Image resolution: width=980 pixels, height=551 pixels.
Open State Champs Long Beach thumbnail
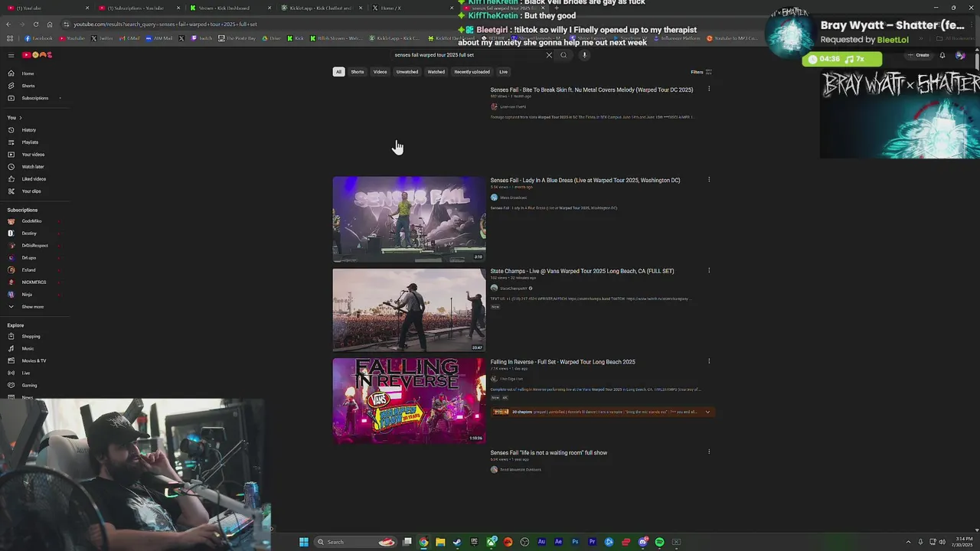(x=409, y=310)
